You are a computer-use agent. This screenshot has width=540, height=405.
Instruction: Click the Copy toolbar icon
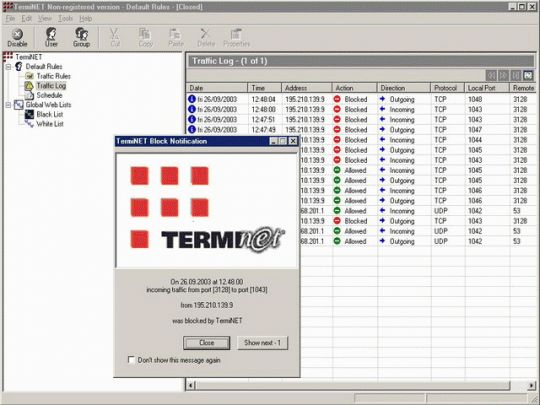click(x=145, y=37)
